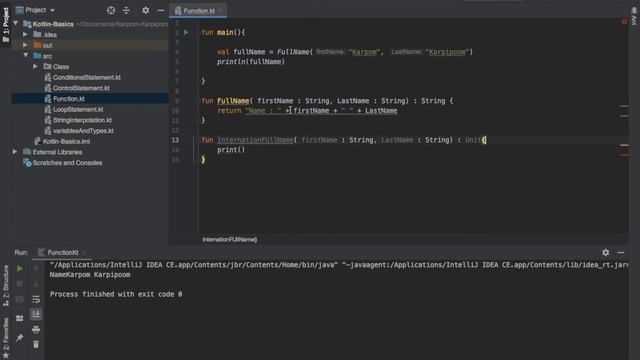Open the Favorites side tab
The width and height of the screenshot is (640, 360).
click(6, 338)
